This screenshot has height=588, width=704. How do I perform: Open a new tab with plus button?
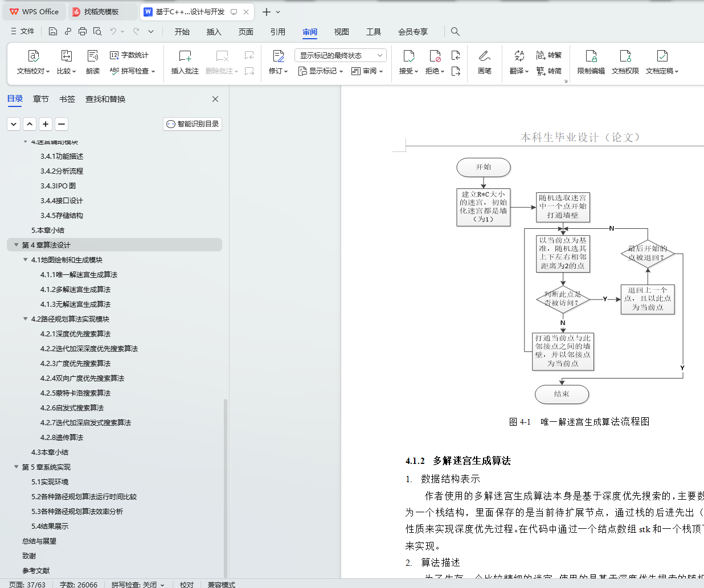pos(267,11)
